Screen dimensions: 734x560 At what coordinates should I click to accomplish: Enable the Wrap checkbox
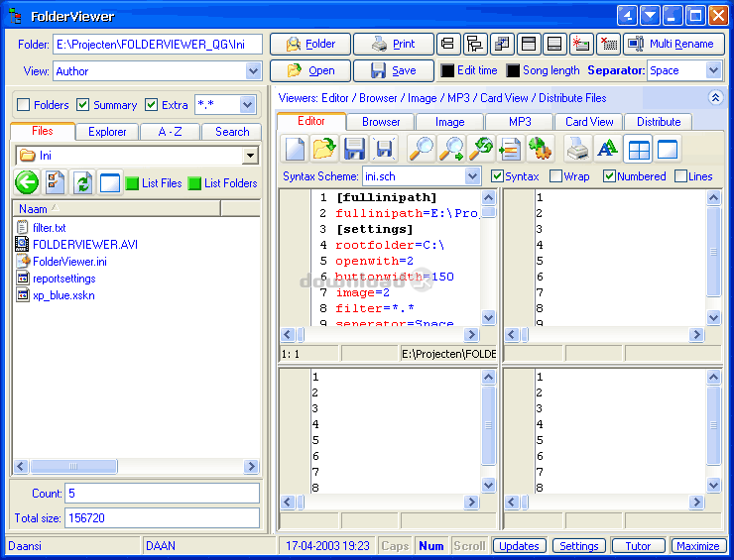555,176
